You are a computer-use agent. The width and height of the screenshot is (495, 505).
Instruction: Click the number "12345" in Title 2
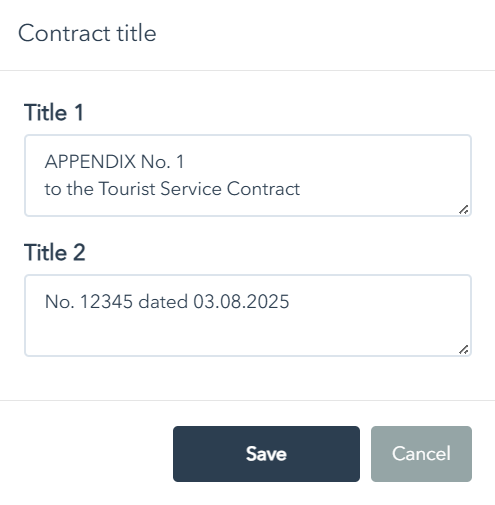107,302
